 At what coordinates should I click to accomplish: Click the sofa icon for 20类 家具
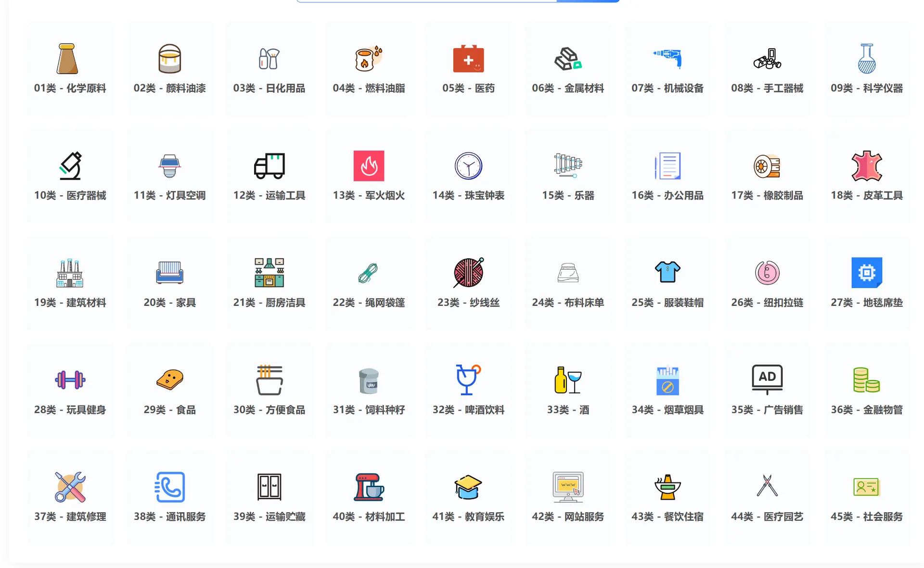pos(169,273)
